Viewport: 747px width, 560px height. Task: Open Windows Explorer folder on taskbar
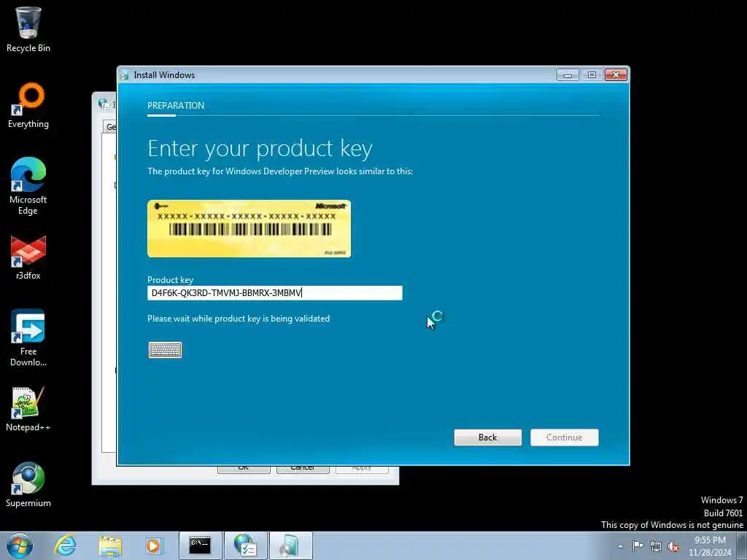(x=110, y=545)
